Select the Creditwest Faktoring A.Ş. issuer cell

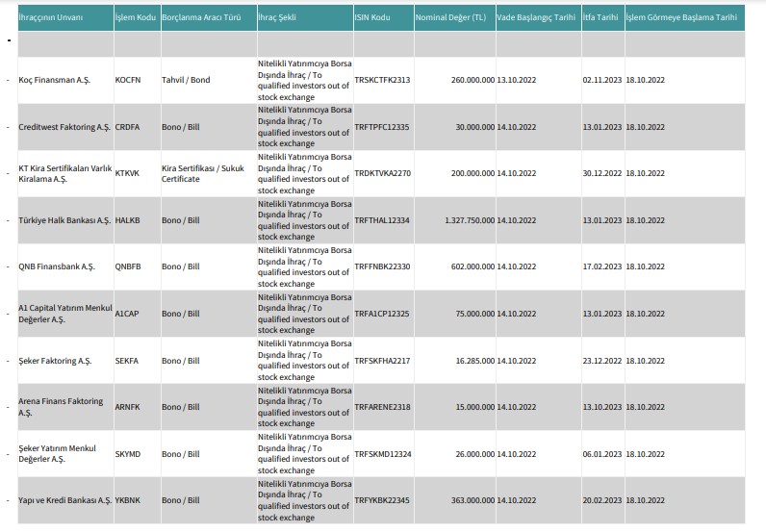[x=64, y=127]
